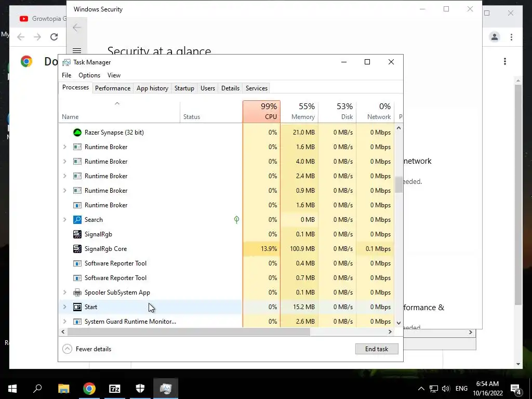Click the System Guard Runtime Monitor icon

coord(77,321)
